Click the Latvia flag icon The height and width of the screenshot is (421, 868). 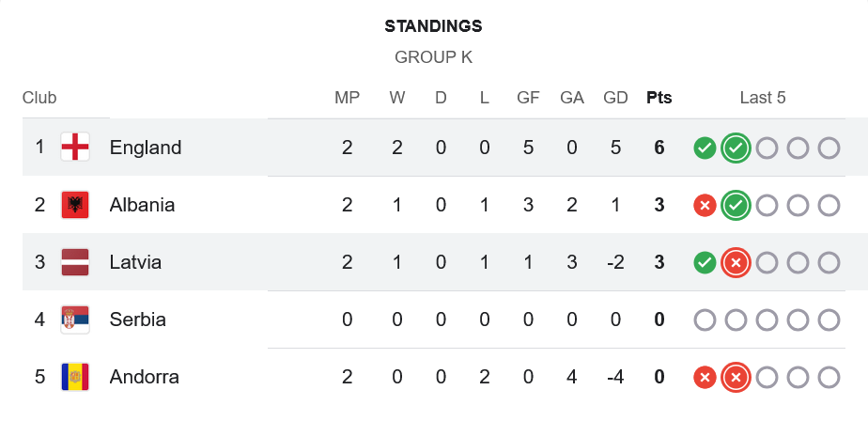point(75,262)
